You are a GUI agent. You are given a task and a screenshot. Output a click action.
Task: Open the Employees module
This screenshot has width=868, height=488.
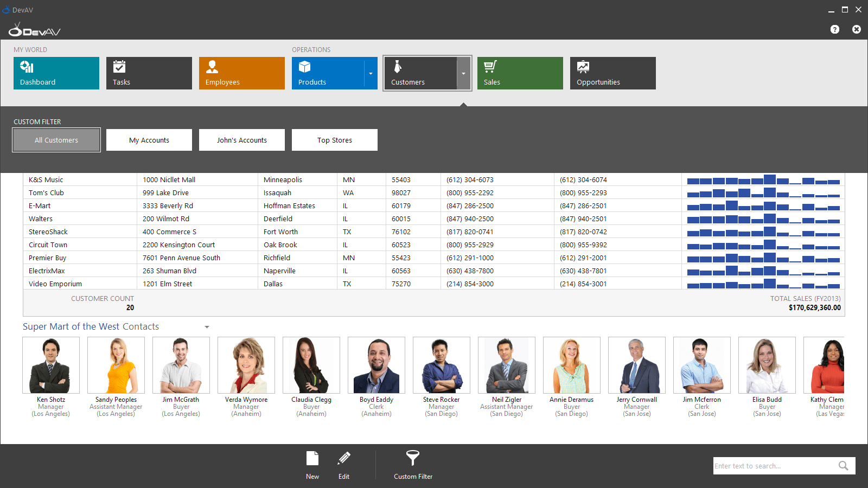tap(241, 73)
